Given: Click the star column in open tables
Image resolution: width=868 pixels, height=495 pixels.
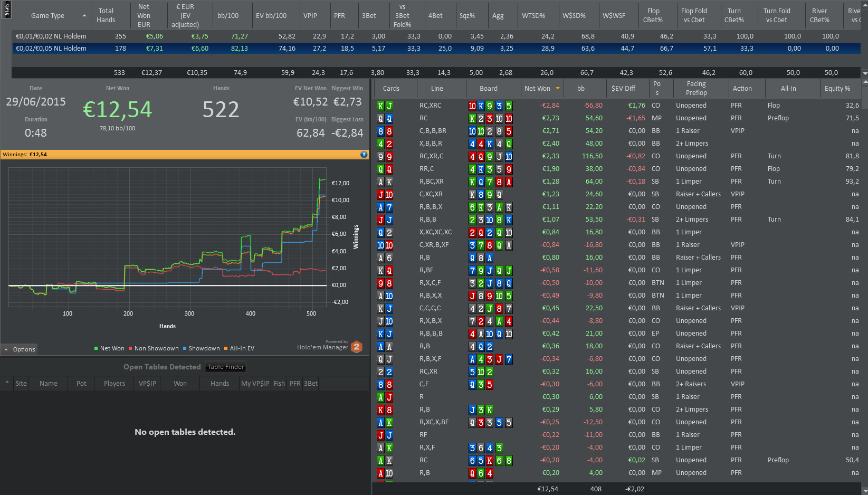Looking at the screenshot, I should 7,383.
